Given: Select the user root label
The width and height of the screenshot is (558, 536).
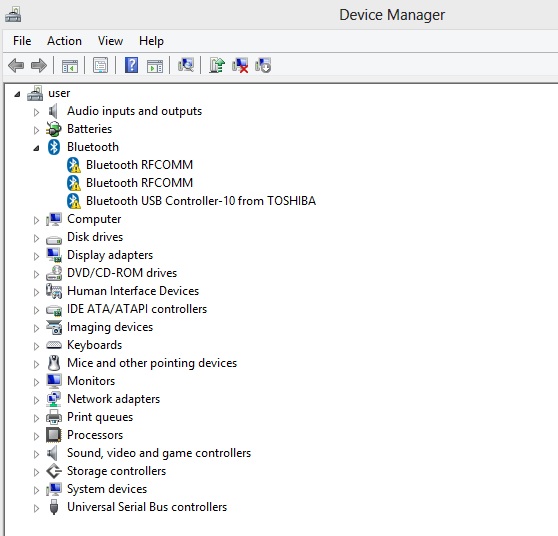Looking at the screenshot, I should click(x=59, y=93).
